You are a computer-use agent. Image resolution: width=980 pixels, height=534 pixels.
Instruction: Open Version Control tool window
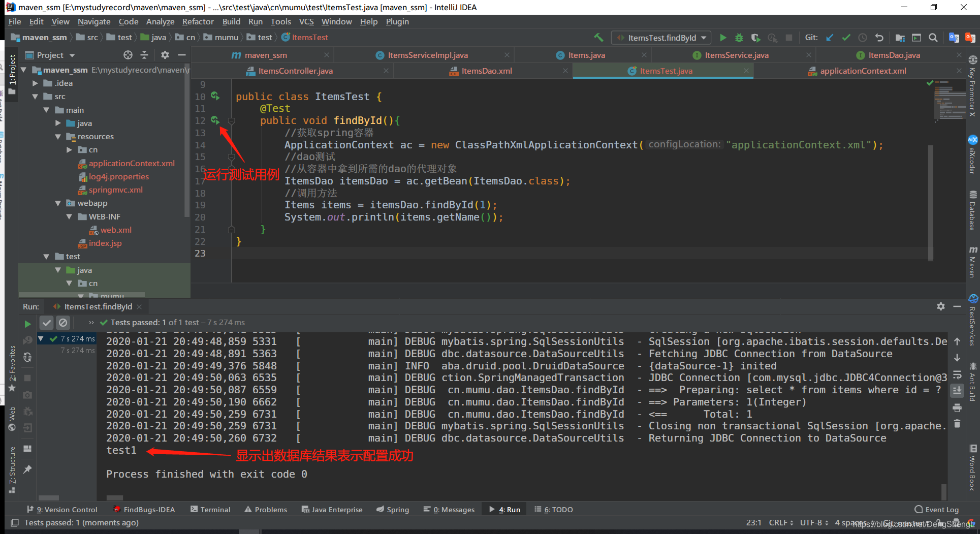(x=62, y=509)
